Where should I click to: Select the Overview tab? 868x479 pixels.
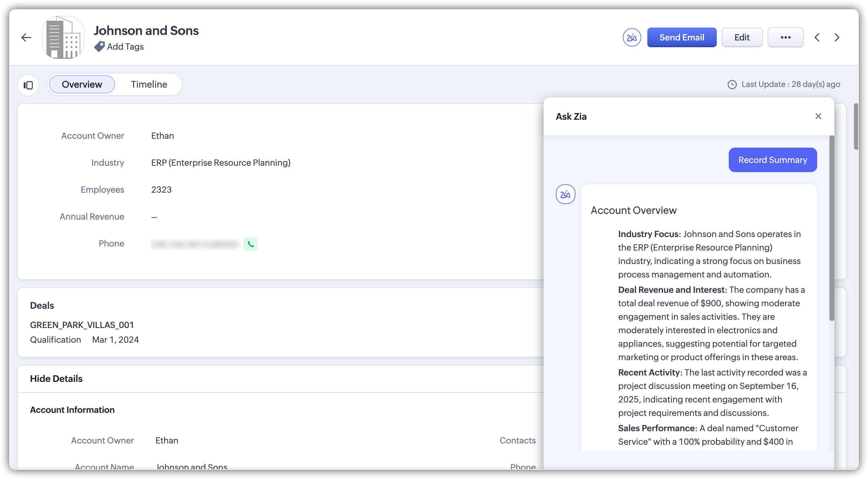tap(82, 84)
